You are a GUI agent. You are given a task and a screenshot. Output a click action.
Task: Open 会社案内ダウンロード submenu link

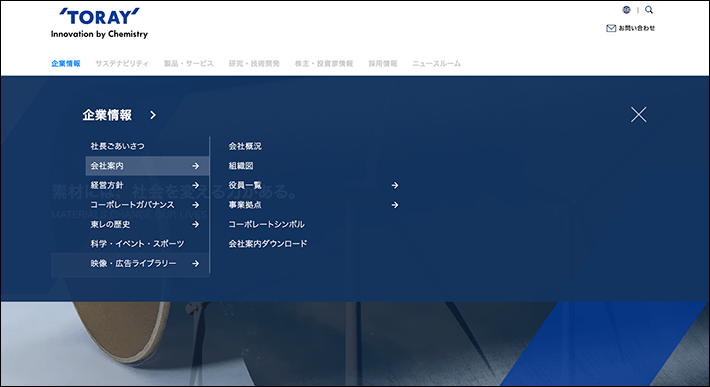pyautogui.click(x=268, y=244)
